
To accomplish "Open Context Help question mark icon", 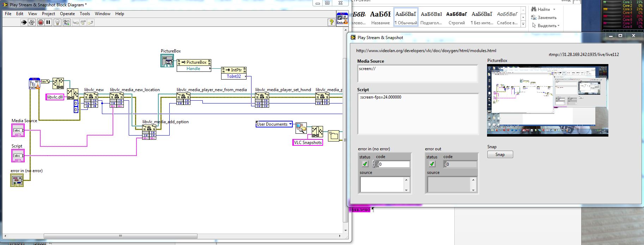I will click(x=331, y=23).
